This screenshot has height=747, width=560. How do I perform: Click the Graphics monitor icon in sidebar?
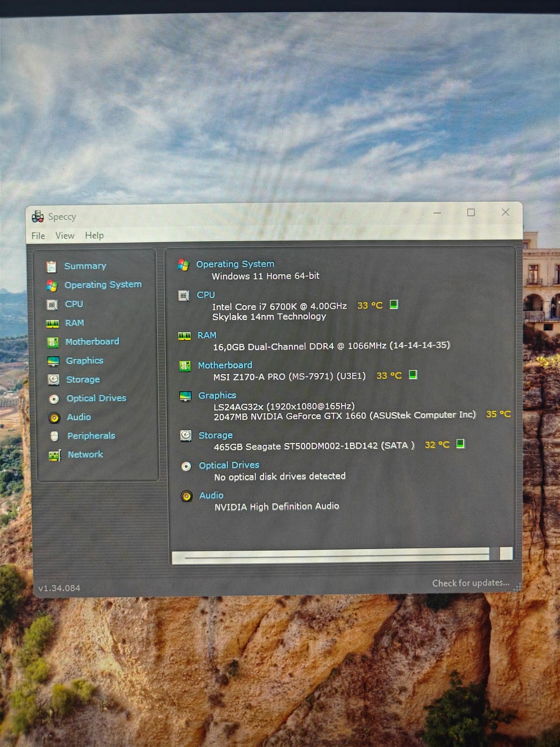click(x=53, y=361)
